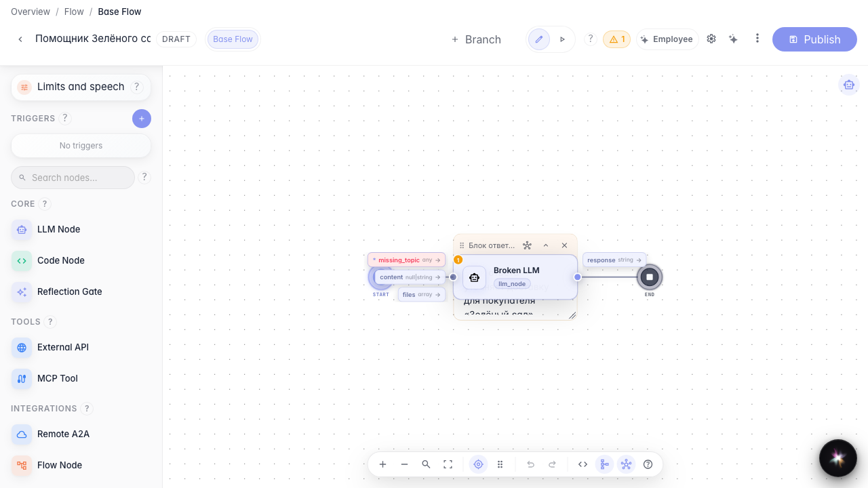
Task: Open help question icon in bottom toolbar
Action: (648, 464)
